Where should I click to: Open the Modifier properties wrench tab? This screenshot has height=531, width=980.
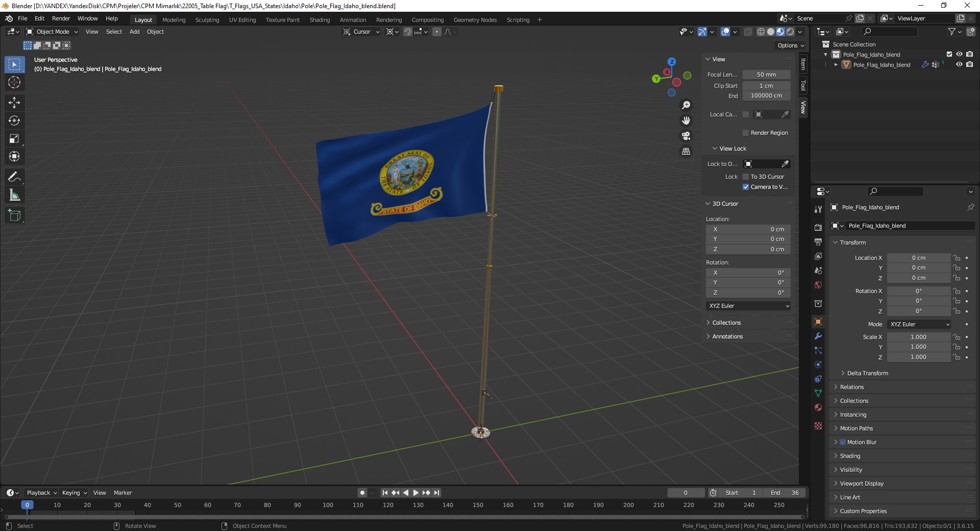[818, 336]
